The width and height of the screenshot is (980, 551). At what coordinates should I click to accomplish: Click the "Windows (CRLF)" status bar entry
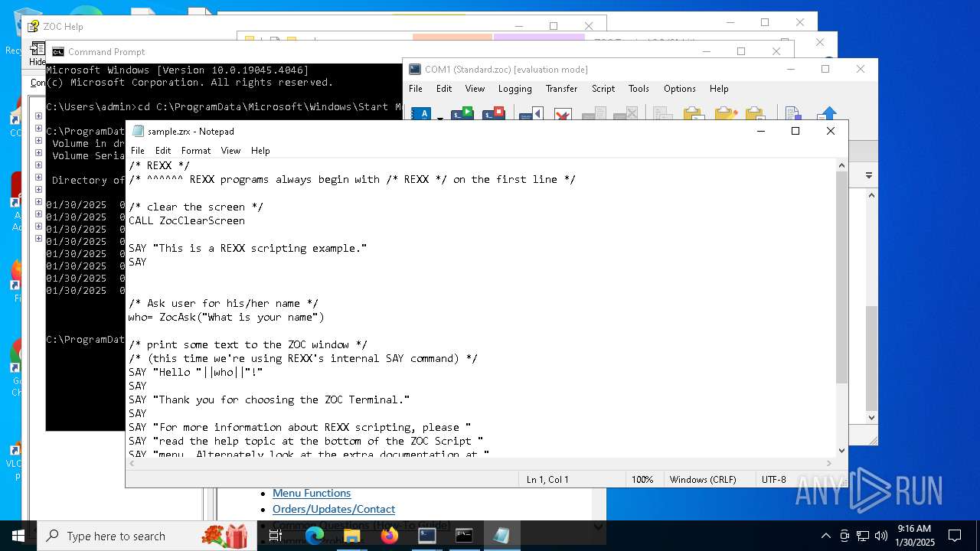point(703,480)
